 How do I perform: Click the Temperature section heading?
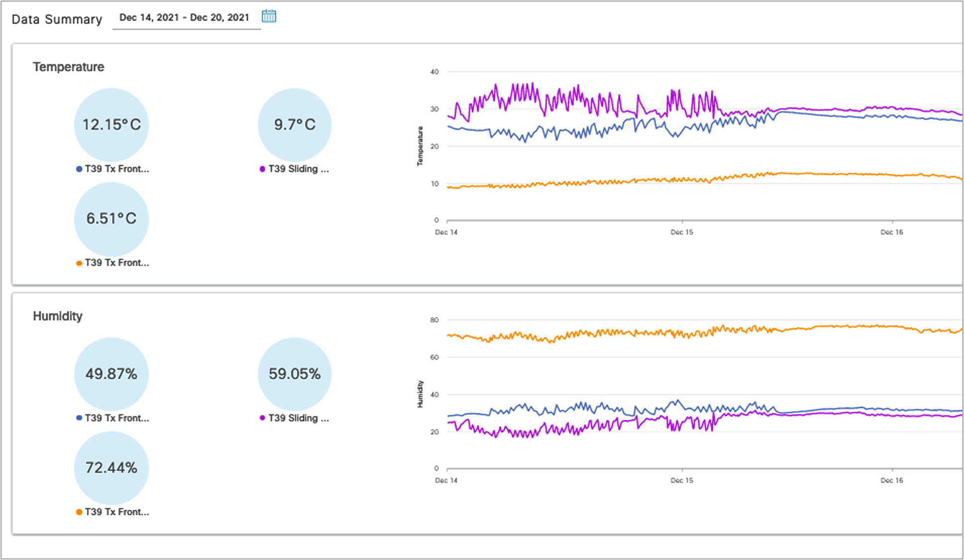(x=69, y=67)
